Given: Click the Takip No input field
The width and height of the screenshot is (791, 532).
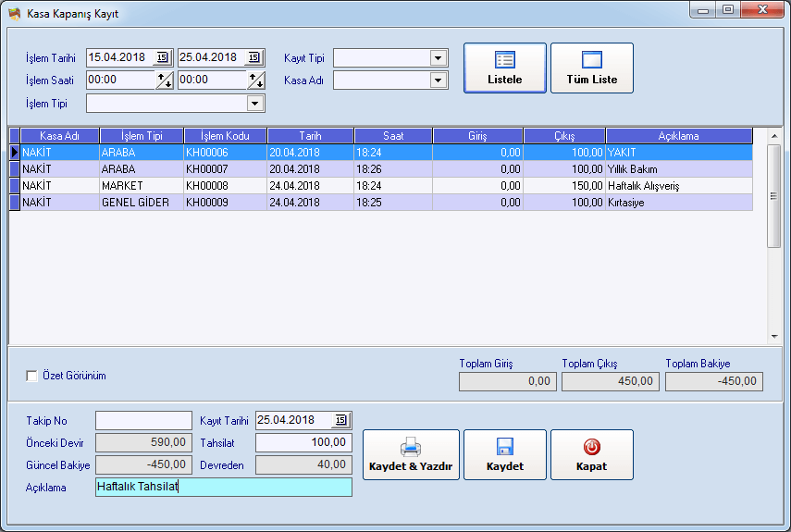Looking at the screenshot, I should pos(143,421).
